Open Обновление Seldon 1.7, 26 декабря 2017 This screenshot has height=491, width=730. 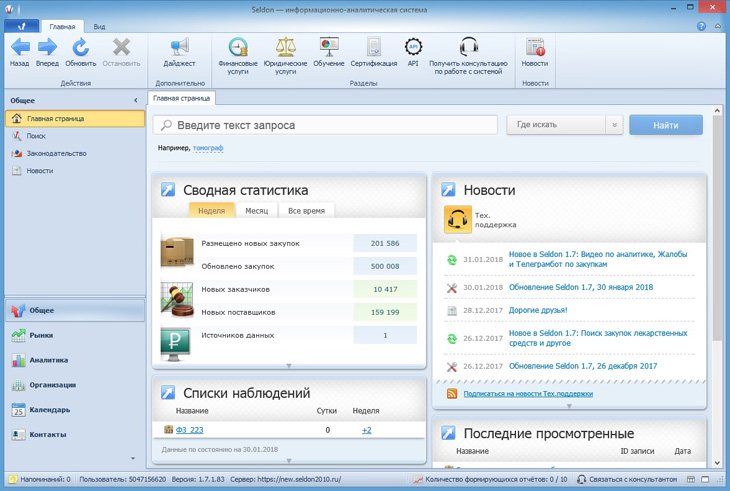pos(583,366)
